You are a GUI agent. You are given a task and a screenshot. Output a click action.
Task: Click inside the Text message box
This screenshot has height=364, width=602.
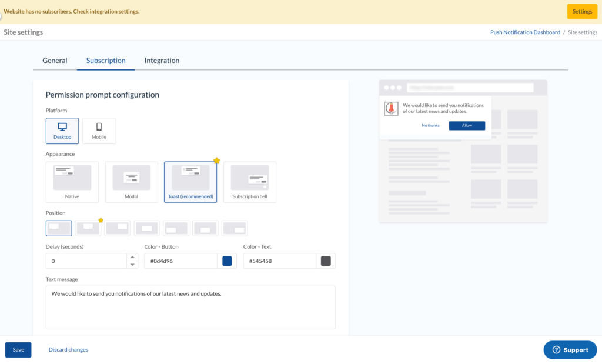tap(190, 308)
